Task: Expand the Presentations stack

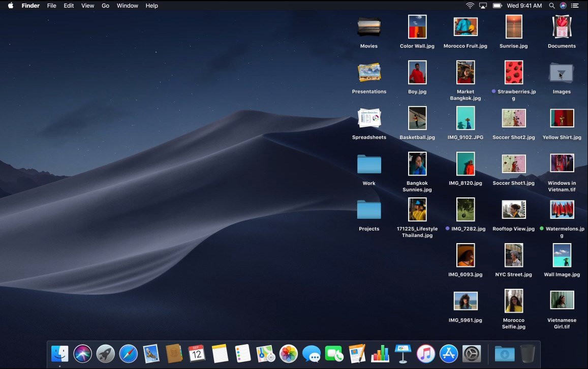Action: [x=369, y=73]
